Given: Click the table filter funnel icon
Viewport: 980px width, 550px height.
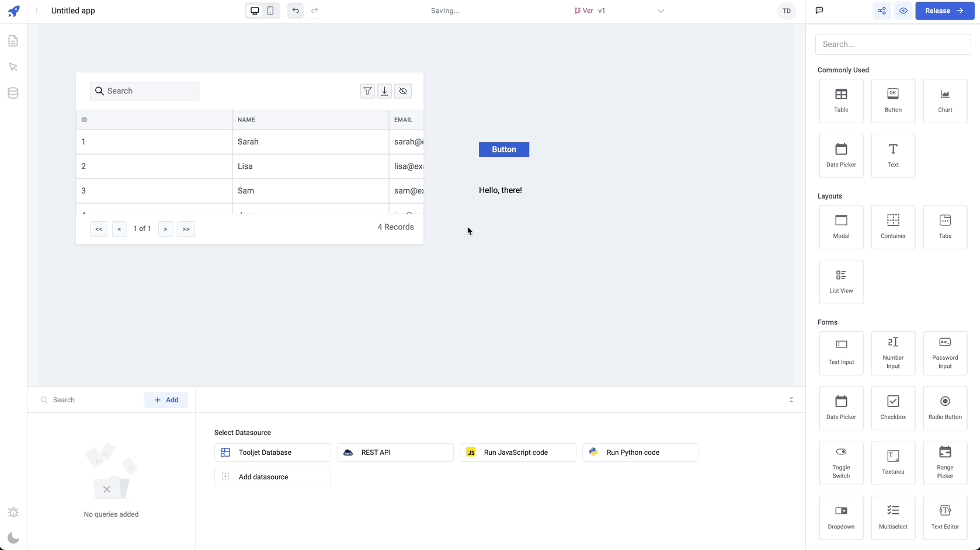Looking at the screenshot, I should coord(367,91).
